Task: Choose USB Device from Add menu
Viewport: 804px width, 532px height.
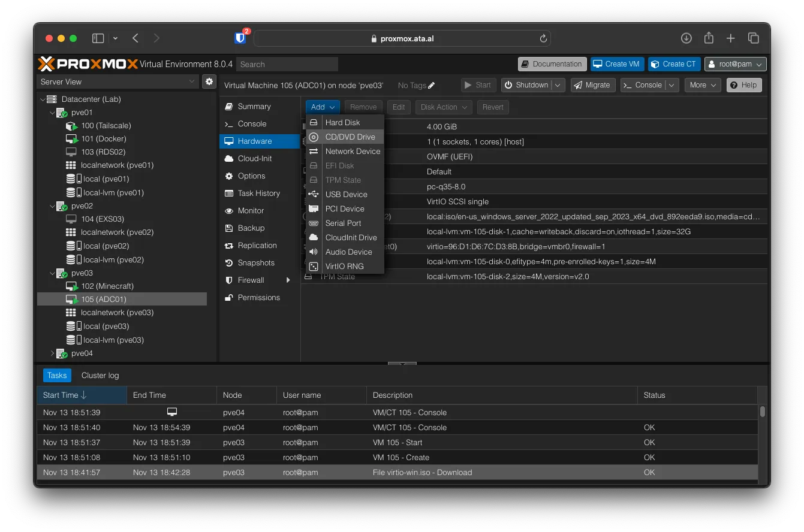Action: 345,194
